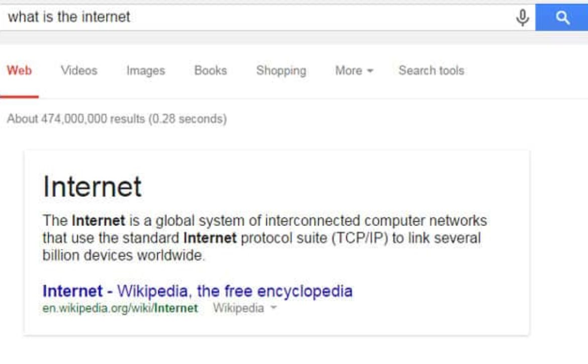Click the en.wikipedia.org/wiki/Internet URL

point(120,308)
